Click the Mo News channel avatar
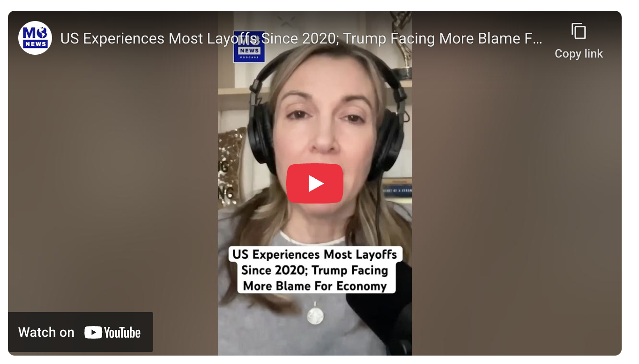Image resolution: width=639 pixels, height=364 pixels. pos(35,38)
